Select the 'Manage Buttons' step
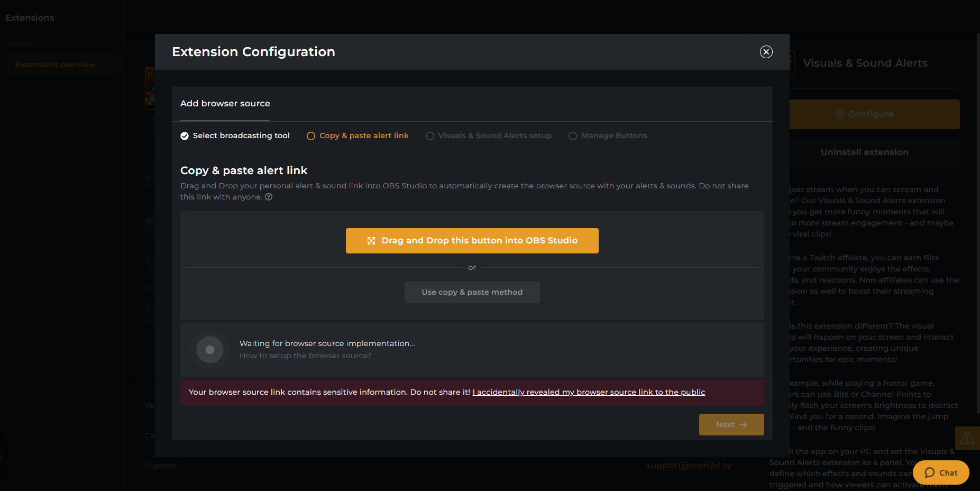This screenshot has width=980, height=491. pos(608,136)
